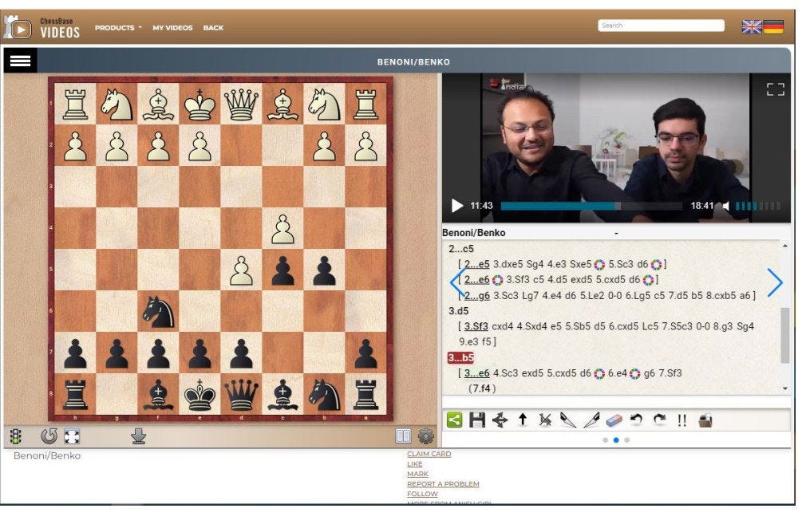Click the black up arrow icon

[x=522, y=420]
